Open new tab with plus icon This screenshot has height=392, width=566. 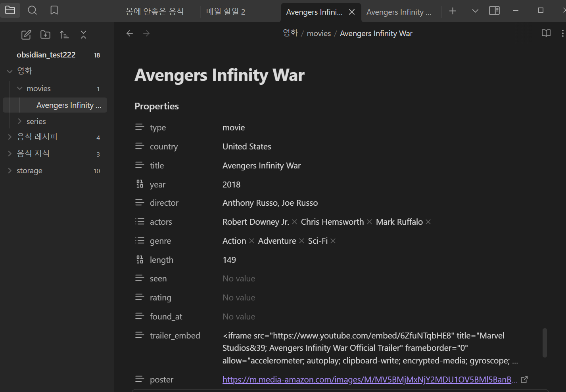pyautogui.click(x=453, y=11)
